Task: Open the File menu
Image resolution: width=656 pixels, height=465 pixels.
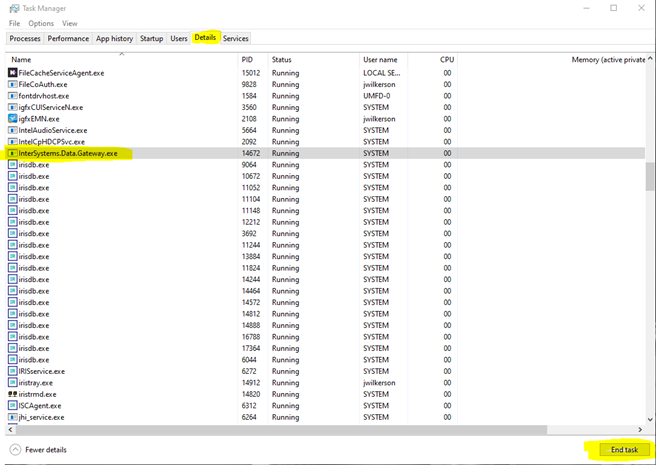Action: pos(13,23)
